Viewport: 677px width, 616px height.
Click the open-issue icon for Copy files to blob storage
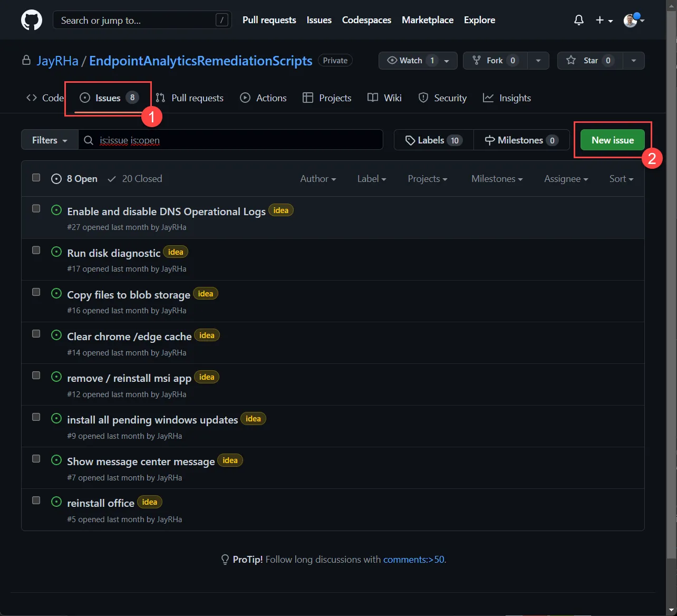click(56, 293)
